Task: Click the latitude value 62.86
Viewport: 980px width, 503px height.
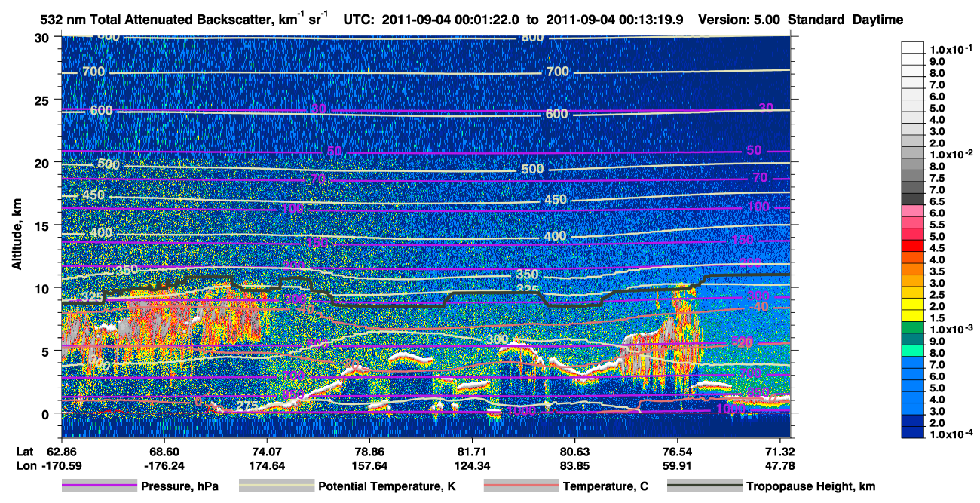Action: coord(60,451)
